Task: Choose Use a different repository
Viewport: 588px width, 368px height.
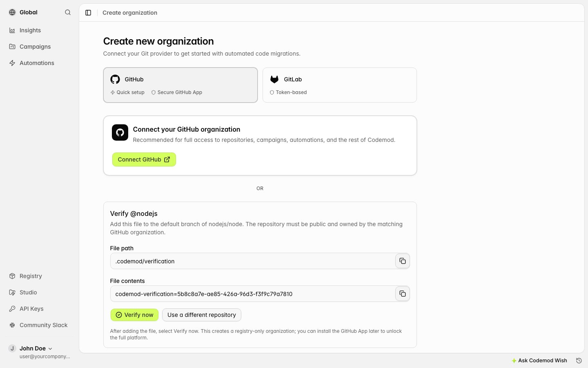Action: tap(202, 315)
